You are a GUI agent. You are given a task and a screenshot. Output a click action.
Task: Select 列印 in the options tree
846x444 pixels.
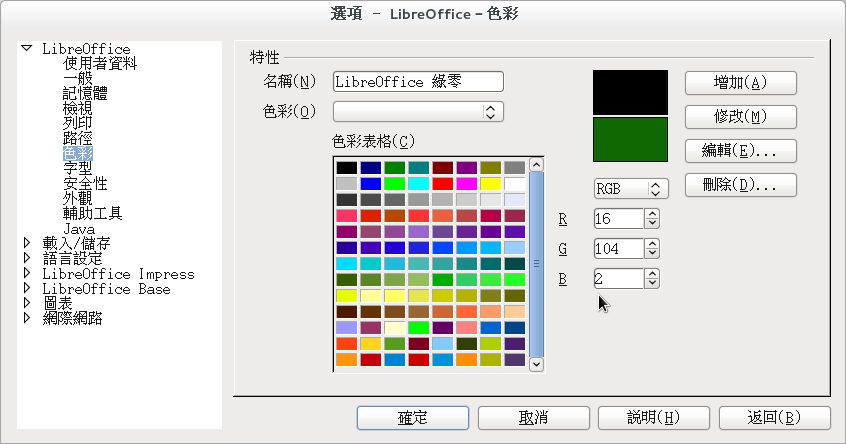coord(78,124)
